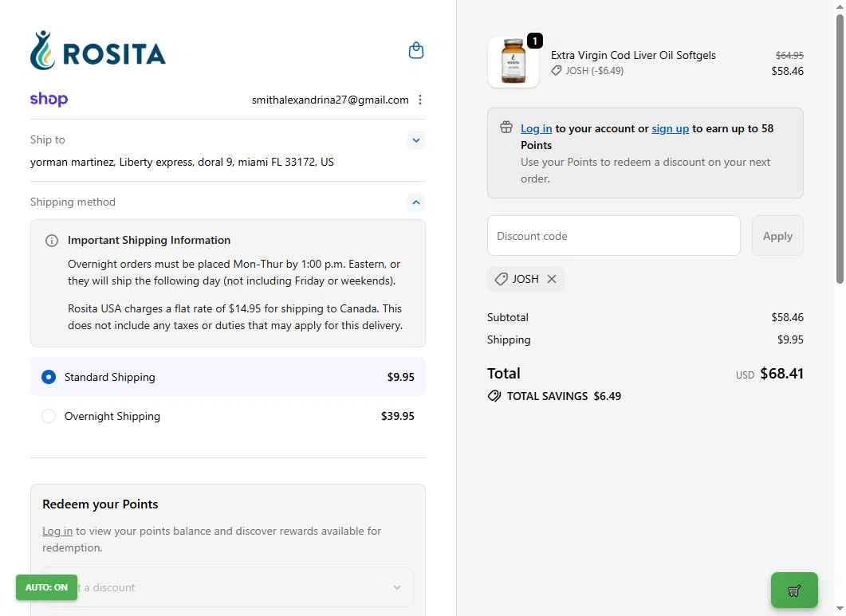The width and height of the screenshot is (846, 616).
Task: Click the shipping information info icon
Action: tap(52, 241)
